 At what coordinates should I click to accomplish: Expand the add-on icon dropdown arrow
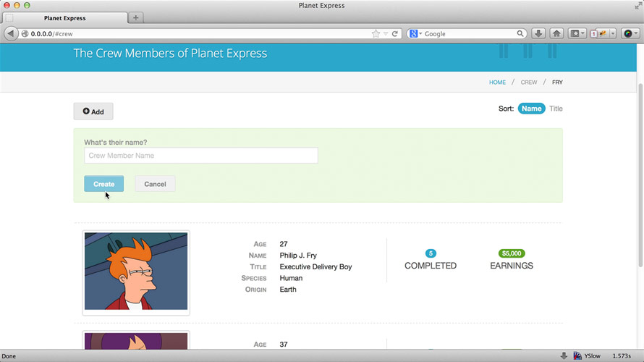(613, 34)
